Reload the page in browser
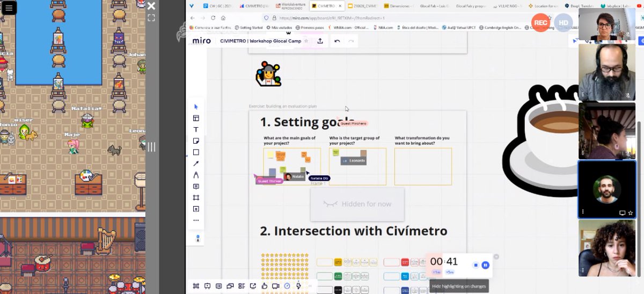This screenshot has width=644, height=294. [213, 18]
